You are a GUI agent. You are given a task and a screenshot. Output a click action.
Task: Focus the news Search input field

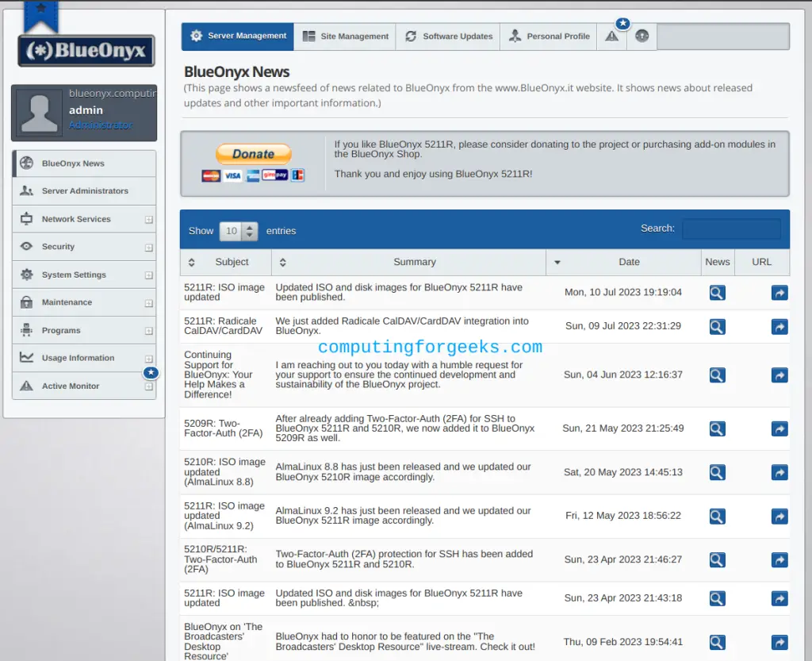[x=731, y=229]
